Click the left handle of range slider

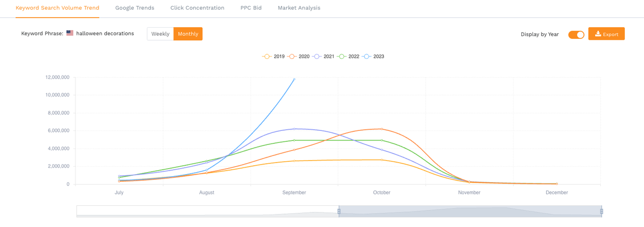(339, 211)
